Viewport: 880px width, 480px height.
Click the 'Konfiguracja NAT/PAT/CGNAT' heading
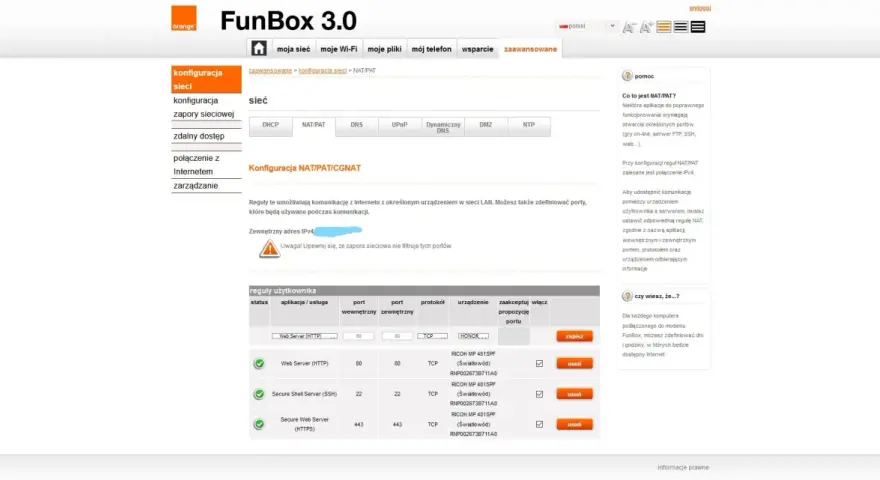coord(305,168)
